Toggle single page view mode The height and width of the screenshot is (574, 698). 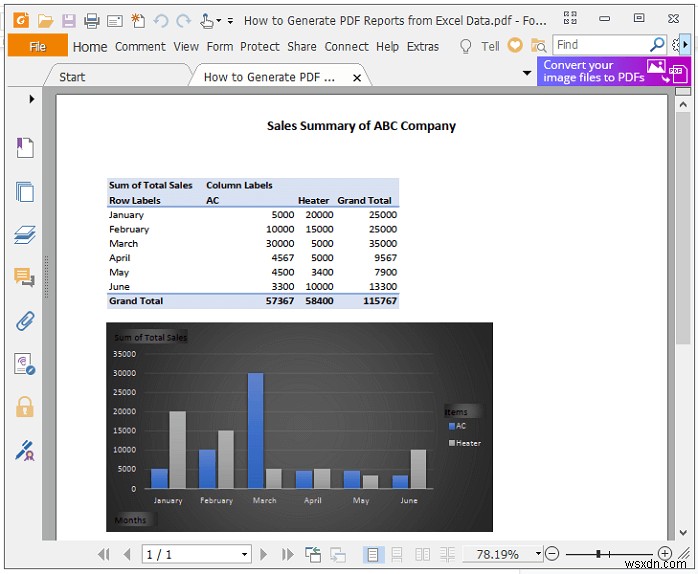(x=373, y=554)
